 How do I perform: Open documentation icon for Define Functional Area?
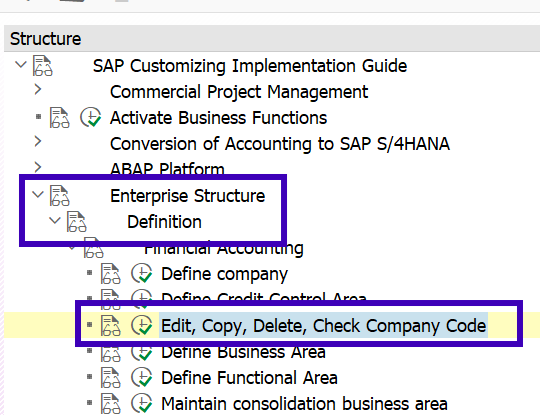(111, 377)
